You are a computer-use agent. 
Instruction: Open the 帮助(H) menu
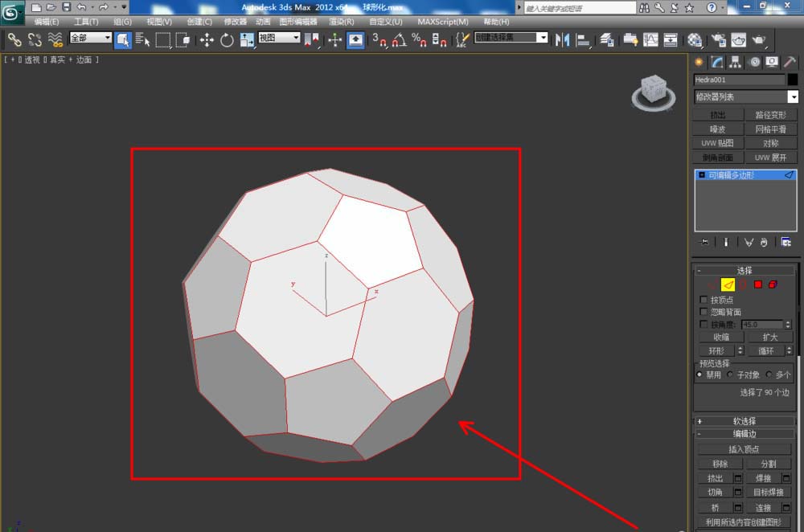[496, 22]
